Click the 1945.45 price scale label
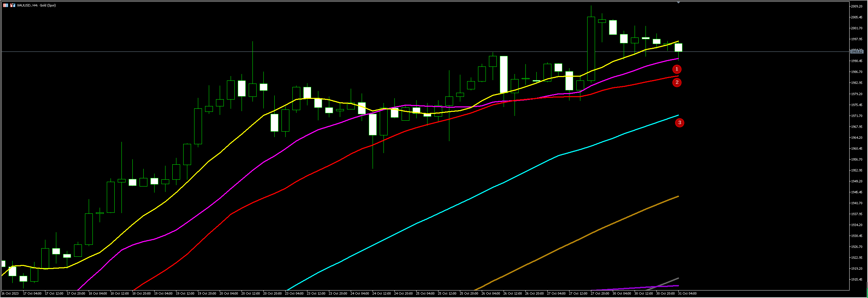The height and width of the screenshot is (298, 868). pos(857,192)
